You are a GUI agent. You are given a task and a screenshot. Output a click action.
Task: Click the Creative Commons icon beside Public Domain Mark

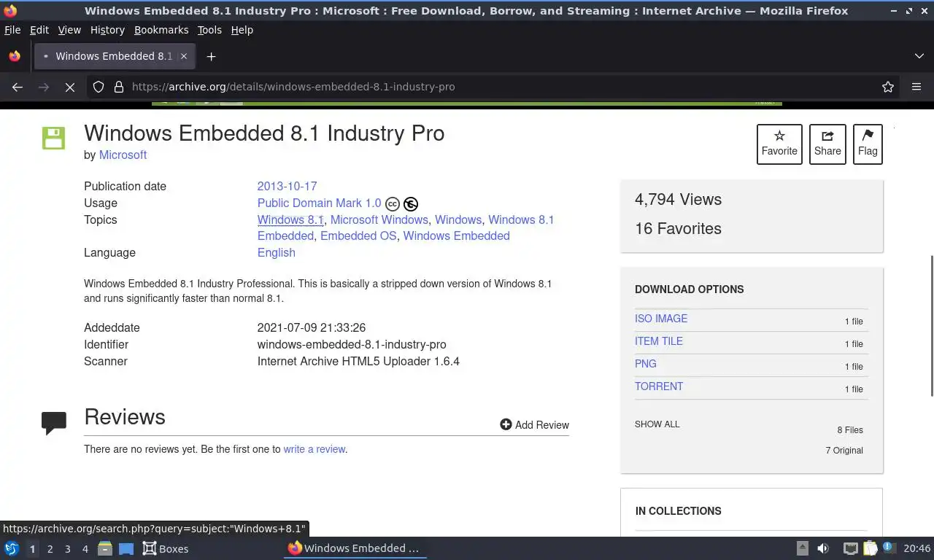pyautogui.click(x=393, y=204)
